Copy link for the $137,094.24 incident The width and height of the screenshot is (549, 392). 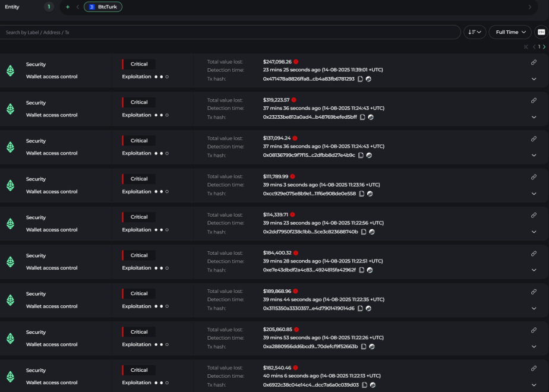tap(534, 138)
